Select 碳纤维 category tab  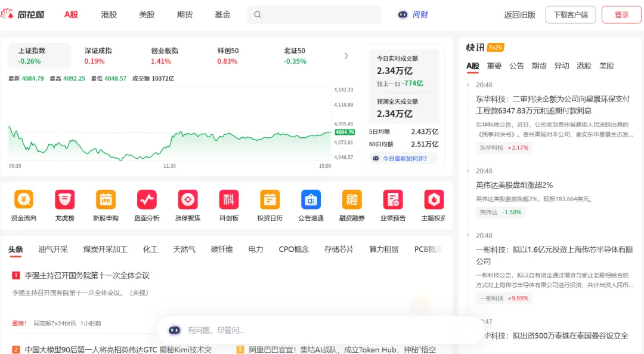pyautogui.click(x=222, y=249)
